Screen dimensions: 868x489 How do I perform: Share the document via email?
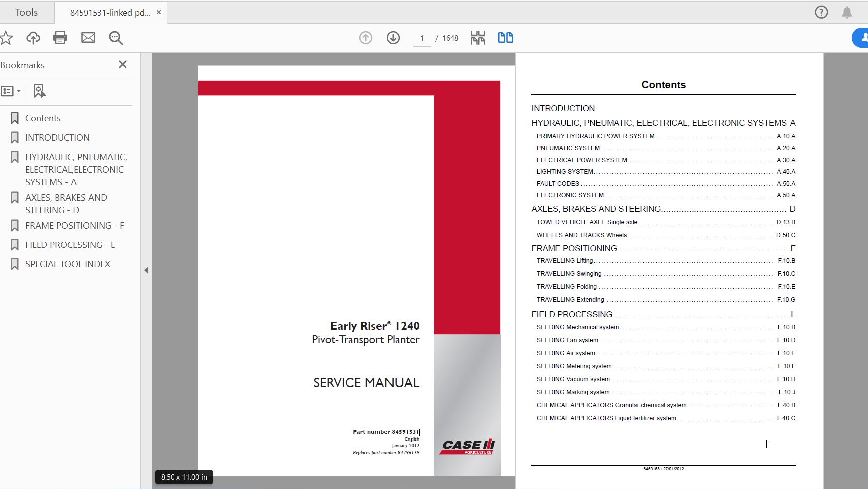(88, 37)
